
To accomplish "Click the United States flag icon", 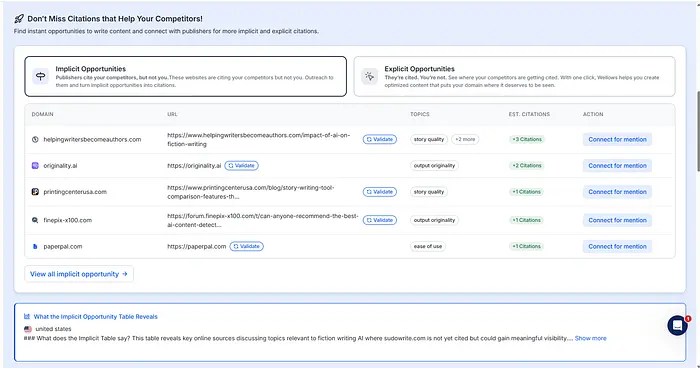I will pyautogui.click(x=28, y=329).
